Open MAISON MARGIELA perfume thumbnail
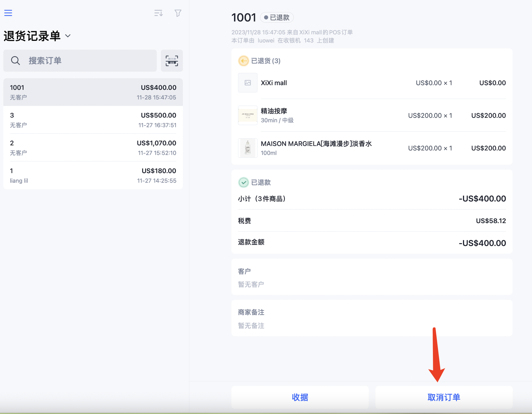 (247, 148)
